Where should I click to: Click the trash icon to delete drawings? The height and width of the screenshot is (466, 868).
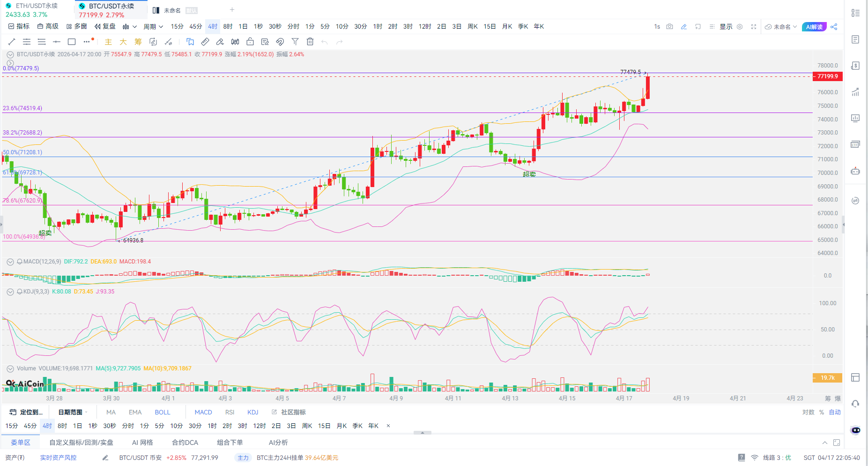pyautogui.click(x=310, y=42)
